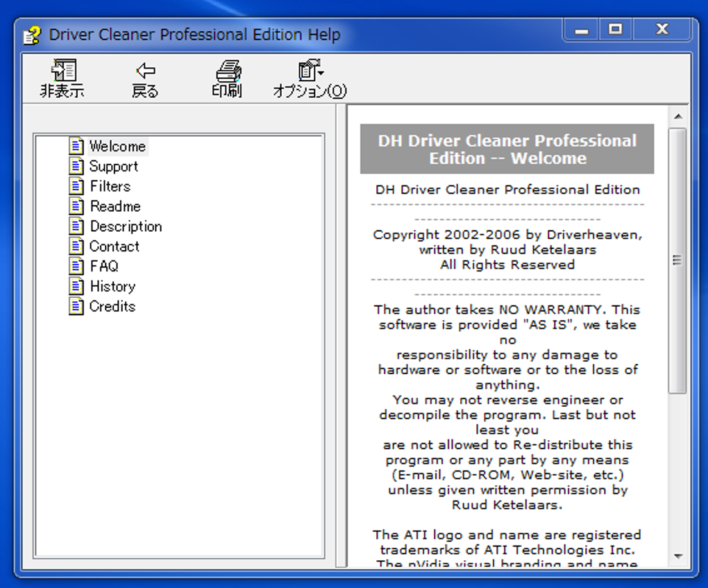This screenshot has width=708, height=588.
Task: Click the vertical scrollbar thumb
Action: coord(677,260)
